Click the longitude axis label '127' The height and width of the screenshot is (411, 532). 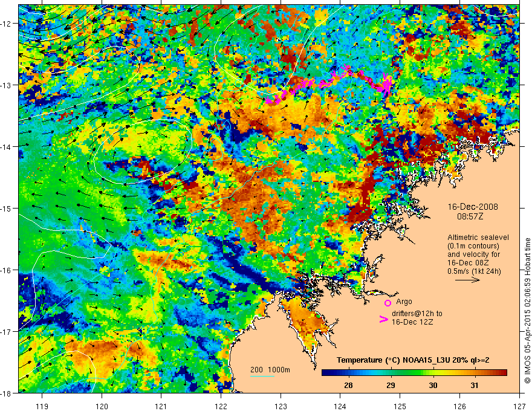(519, 406)
